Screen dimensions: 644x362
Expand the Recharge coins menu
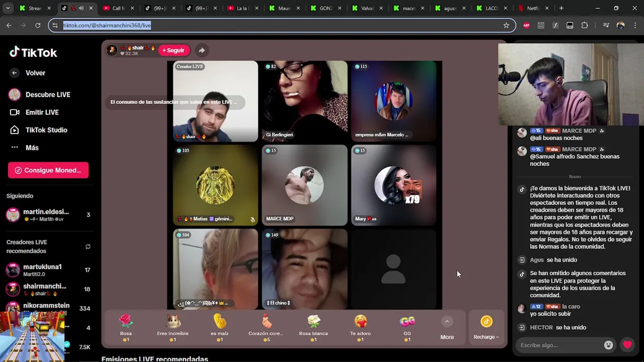pos(486,327)
